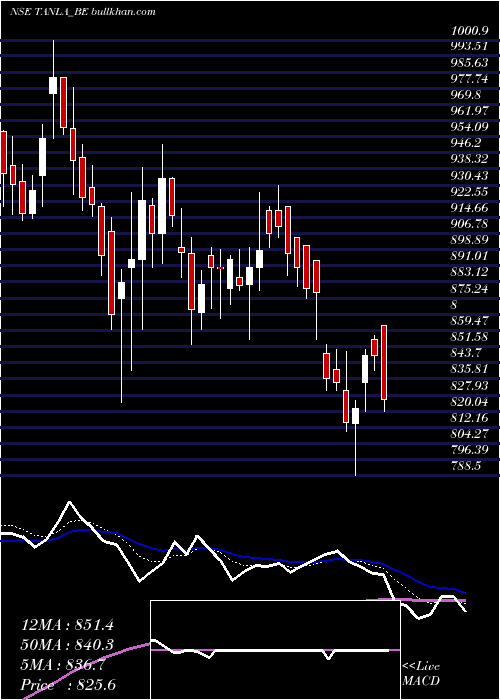Select the 804.27 axis value
The image size is (500, 700).
471,433
